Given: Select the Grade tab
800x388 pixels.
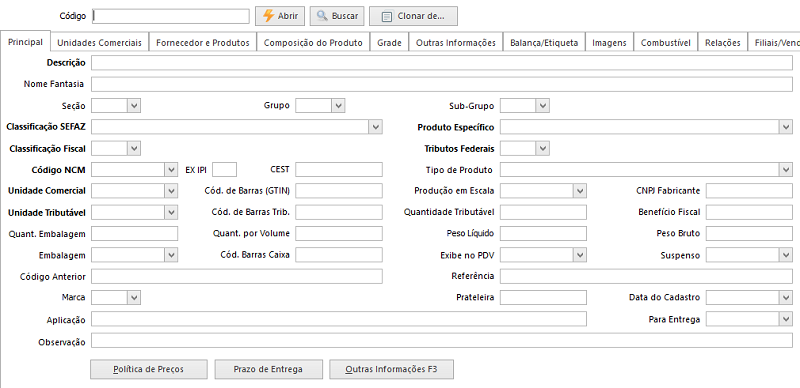Looking at the screenshot, I should coord(389,43).
